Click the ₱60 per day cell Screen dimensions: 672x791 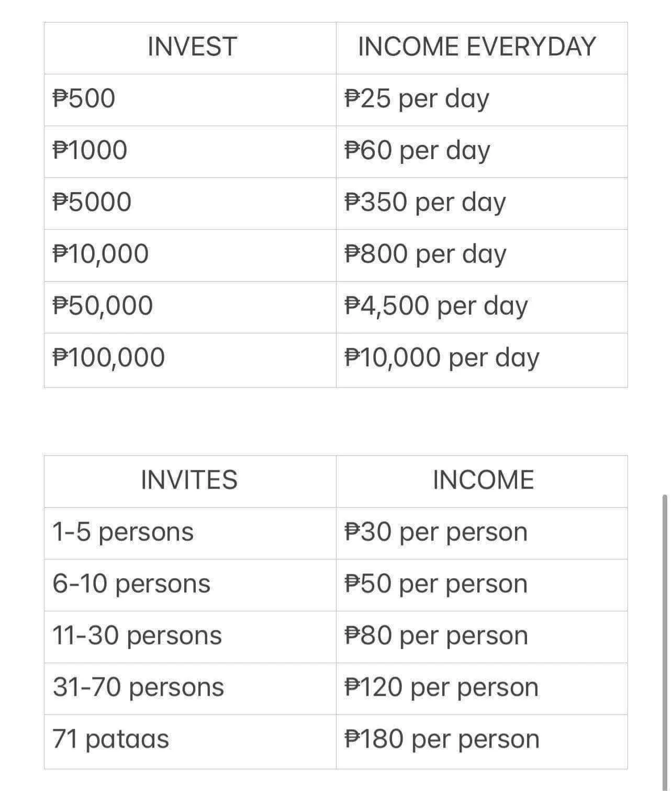click(x=481, y=151)
